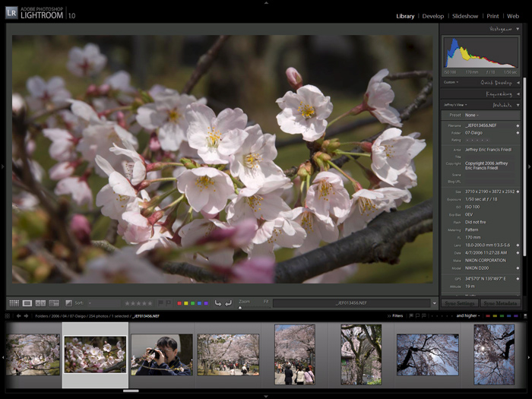Select photographer with camera thumbnail
532x399 pixels.
click(x=162, y=355)
